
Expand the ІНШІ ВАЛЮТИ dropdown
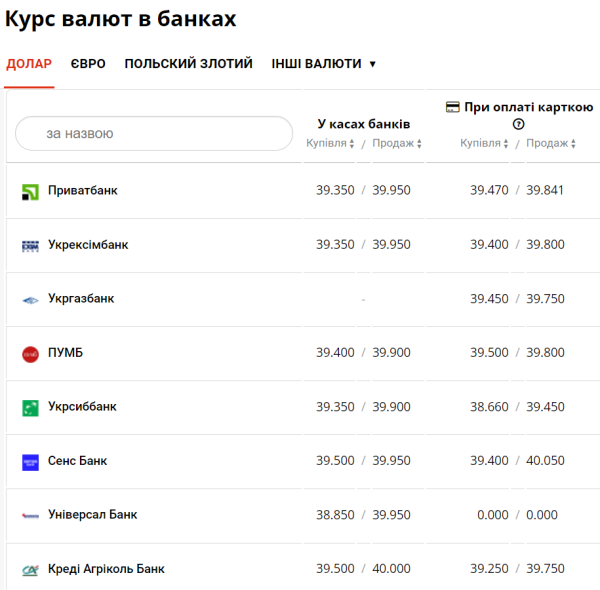323,64
